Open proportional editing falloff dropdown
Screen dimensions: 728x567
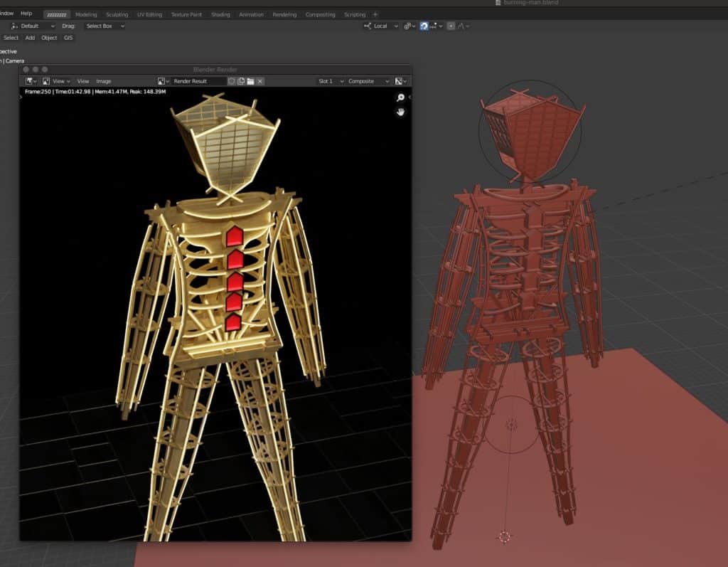[x=464, y=26]
